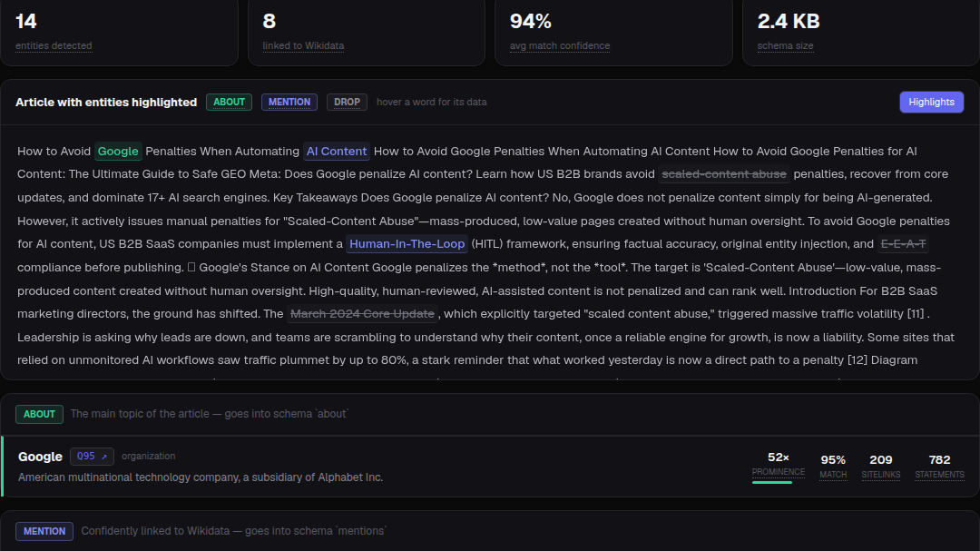Viewport: 980px width, 551px height.
Task: Click the American multinational technology company description
Action: tap(201, 477)
